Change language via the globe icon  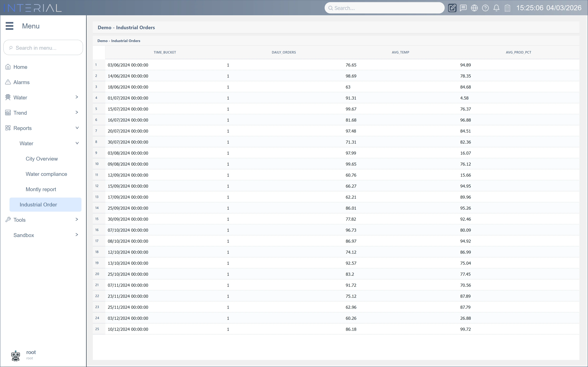point(474,8)
